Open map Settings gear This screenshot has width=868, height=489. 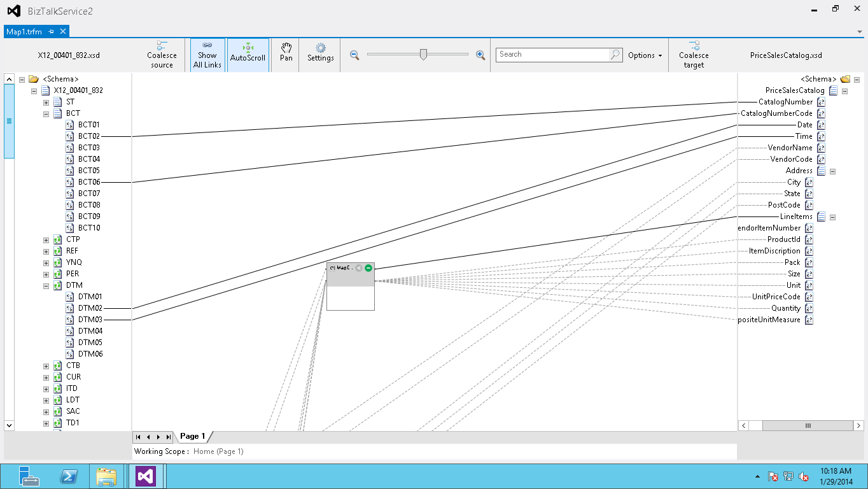pos(320,55)
